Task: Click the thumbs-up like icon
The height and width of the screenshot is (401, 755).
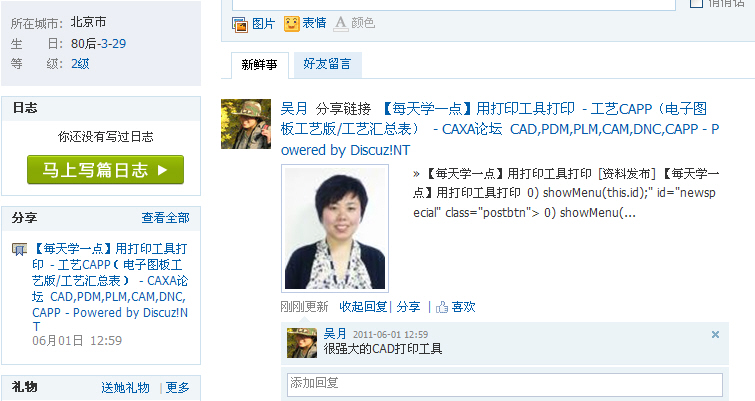Action: tap(442, 307)
